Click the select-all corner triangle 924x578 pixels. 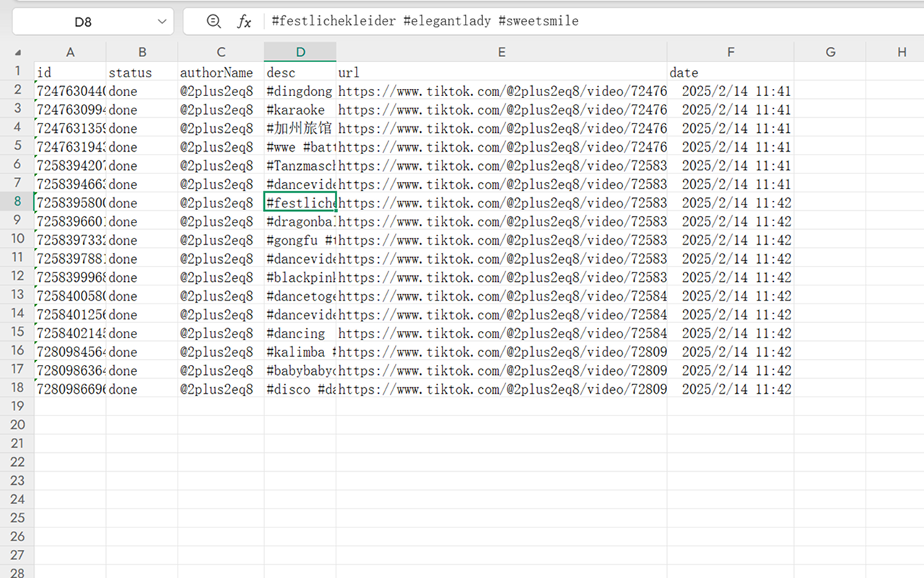click(18, 53)
